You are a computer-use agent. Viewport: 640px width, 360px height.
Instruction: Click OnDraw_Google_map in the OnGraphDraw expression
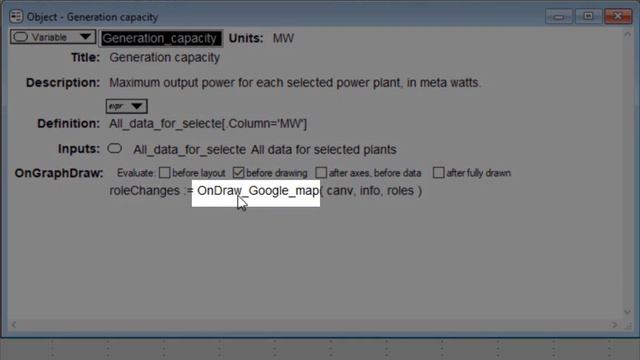(258, 191)
